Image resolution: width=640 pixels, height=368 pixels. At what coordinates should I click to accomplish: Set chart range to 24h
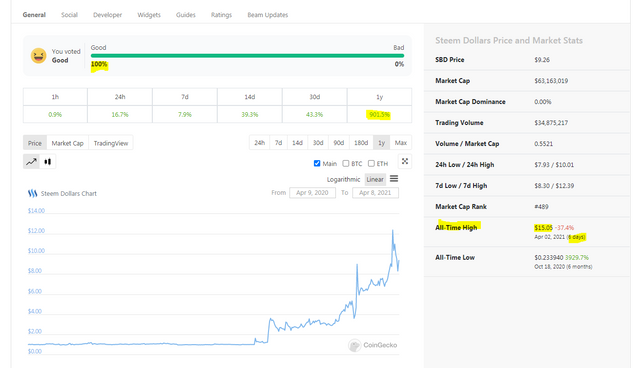[x=260, y=143]
